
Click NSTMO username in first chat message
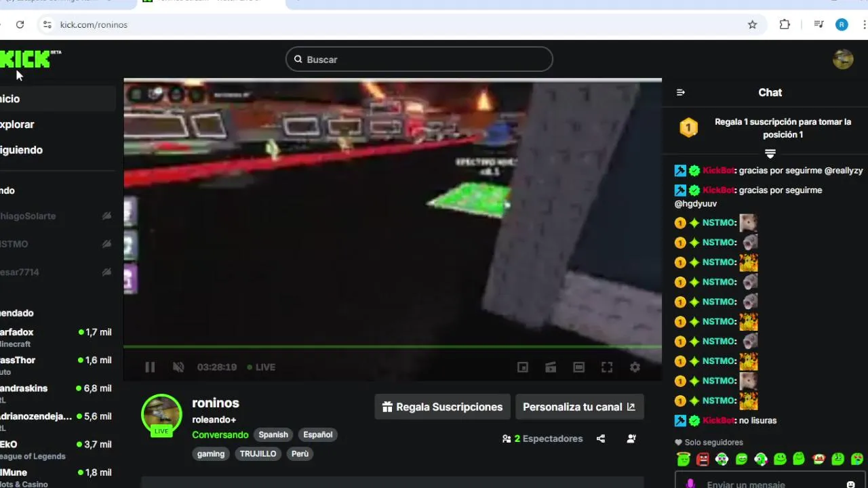(717, 222)
